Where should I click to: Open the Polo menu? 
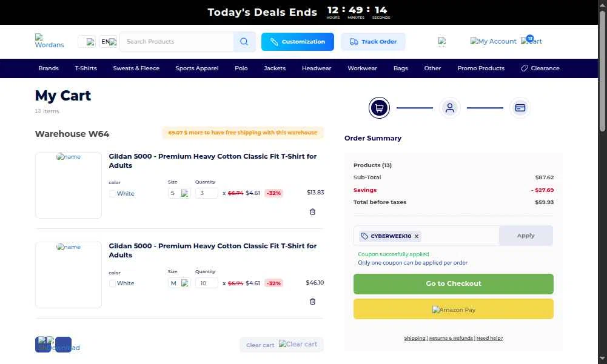pos(241,68)
